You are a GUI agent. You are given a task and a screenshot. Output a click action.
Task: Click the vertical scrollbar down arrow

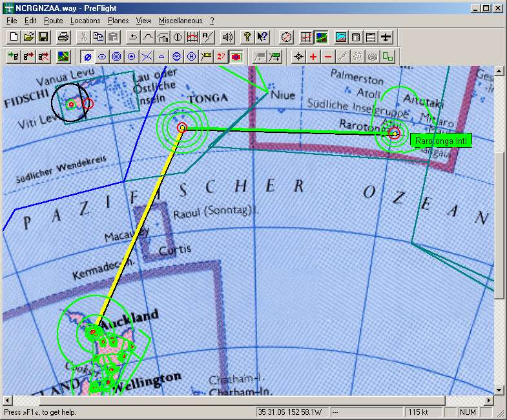[499, 390]
